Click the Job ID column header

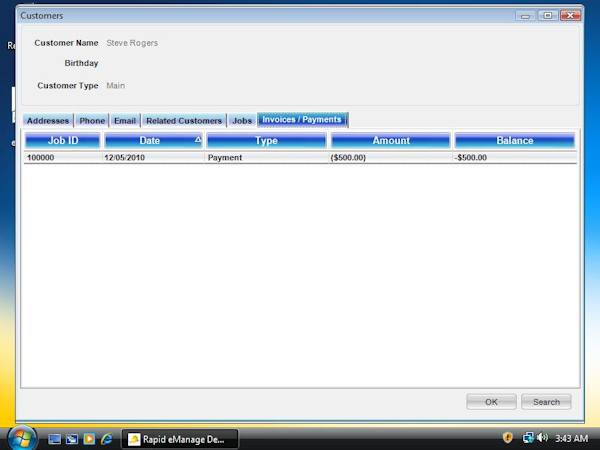[x=62, y=141]
